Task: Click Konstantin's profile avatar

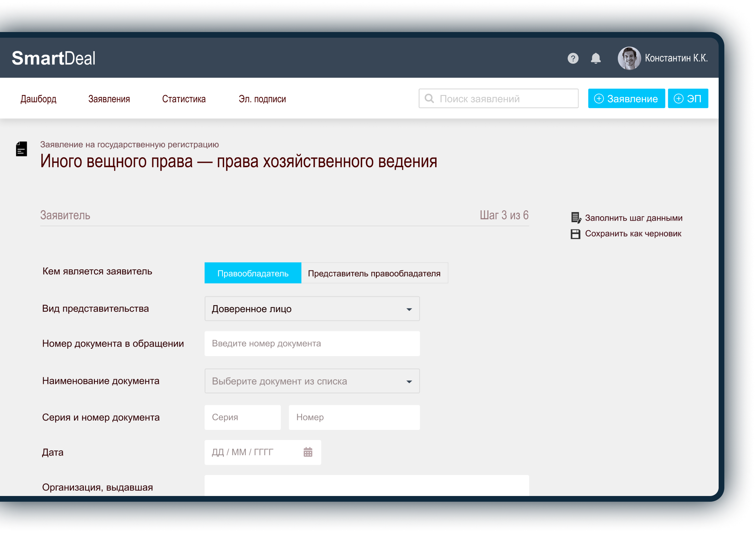Action: tap(629, 58)
